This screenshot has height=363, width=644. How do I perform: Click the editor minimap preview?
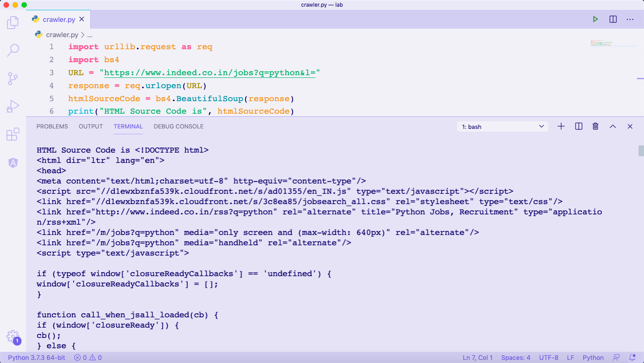pos(613,43)
